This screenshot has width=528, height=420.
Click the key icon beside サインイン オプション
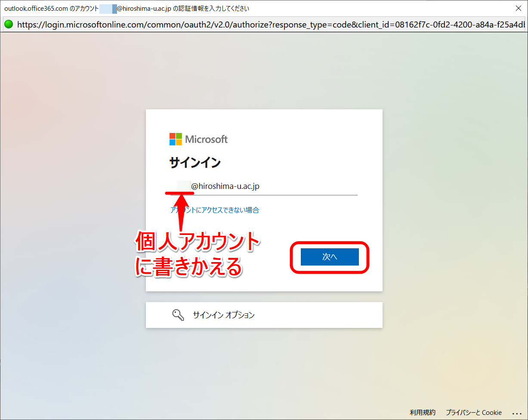178,315
